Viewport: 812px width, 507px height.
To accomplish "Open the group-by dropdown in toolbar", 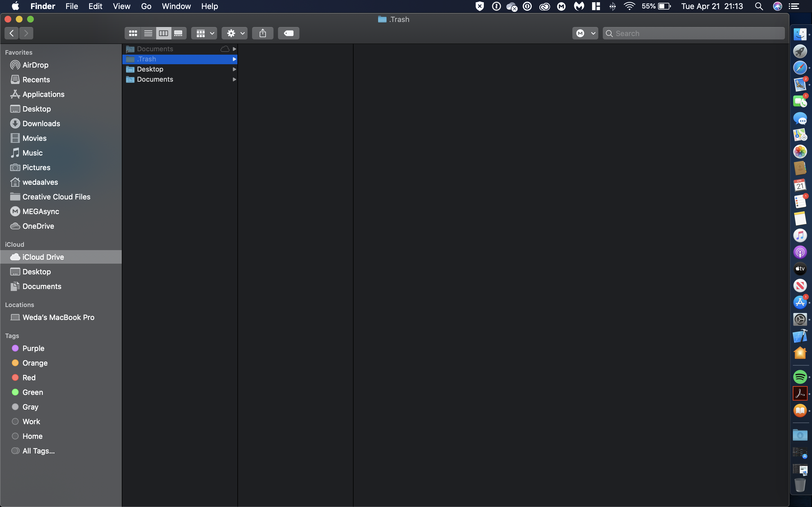I will coord(204,33).
